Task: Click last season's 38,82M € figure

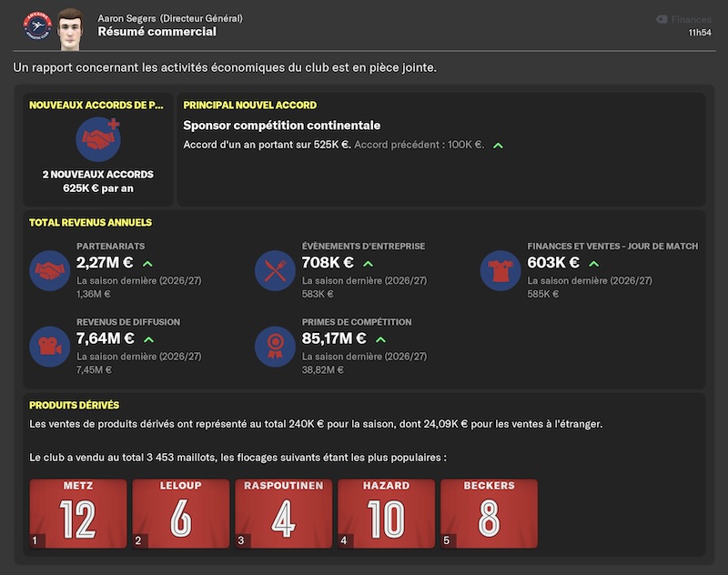Action: click(x=323, y=370)
